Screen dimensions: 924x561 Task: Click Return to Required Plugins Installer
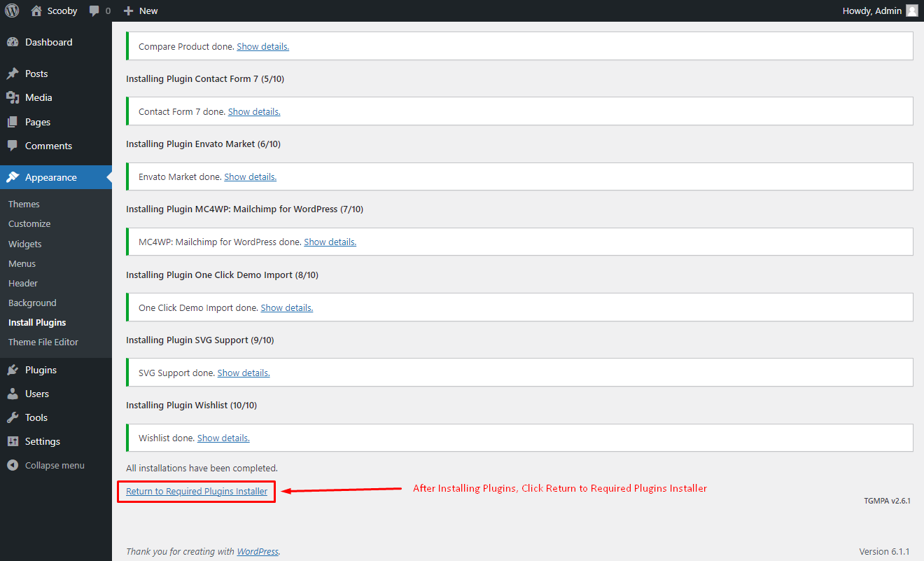pyautogui.click(x=197, y=491)
